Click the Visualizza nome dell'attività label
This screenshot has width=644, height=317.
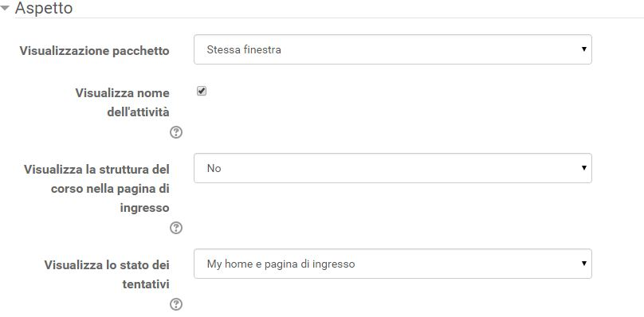coord(123,102)
